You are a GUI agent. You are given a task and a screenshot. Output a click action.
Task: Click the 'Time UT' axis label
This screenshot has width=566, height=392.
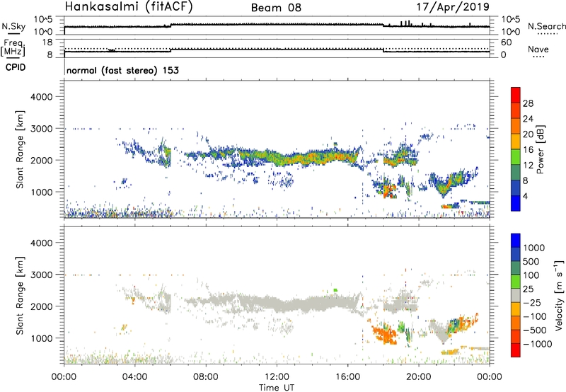[277, 387]
